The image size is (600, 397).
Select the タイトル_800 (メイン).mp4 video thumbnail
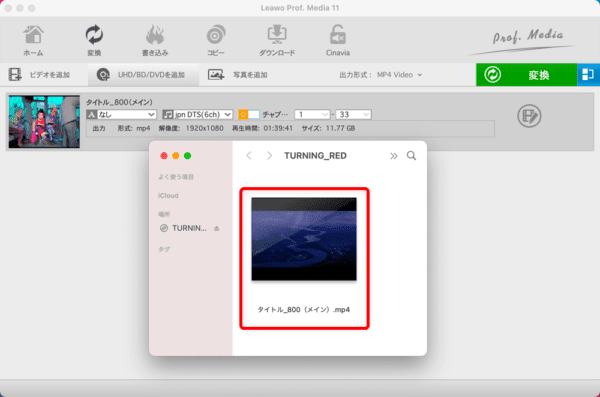[x=304, y=239]
